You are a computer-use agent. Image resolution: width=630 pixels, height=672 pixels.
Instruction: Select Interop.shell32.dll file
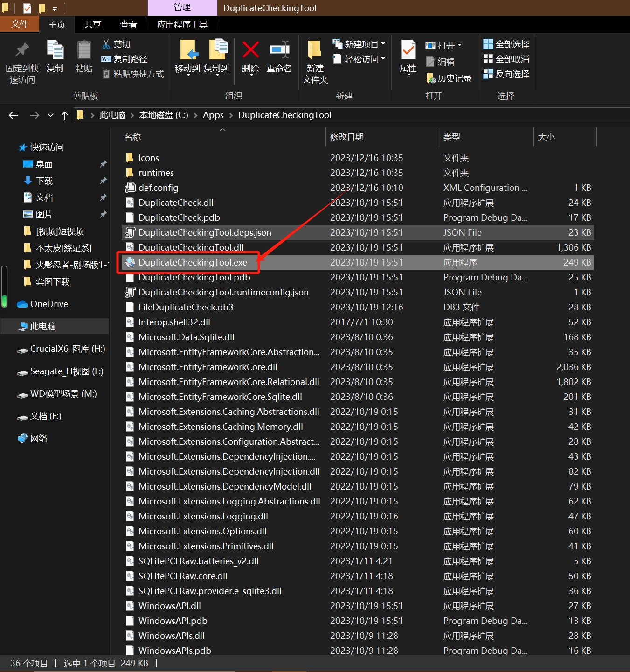coord(357,322)
